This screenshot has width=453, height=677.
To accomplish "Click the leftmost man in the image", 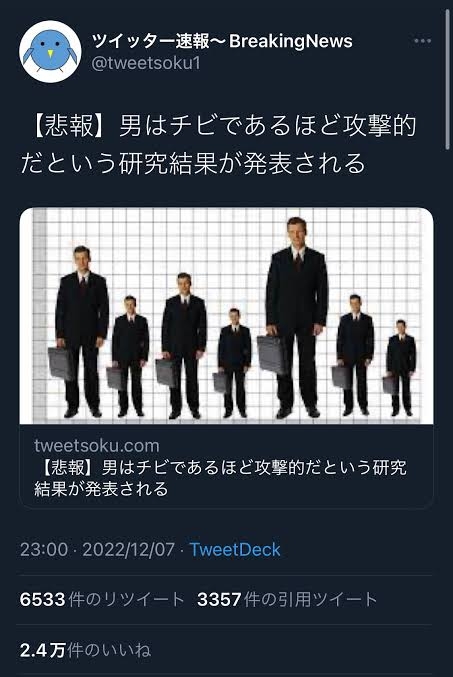I will click(82, 332).
